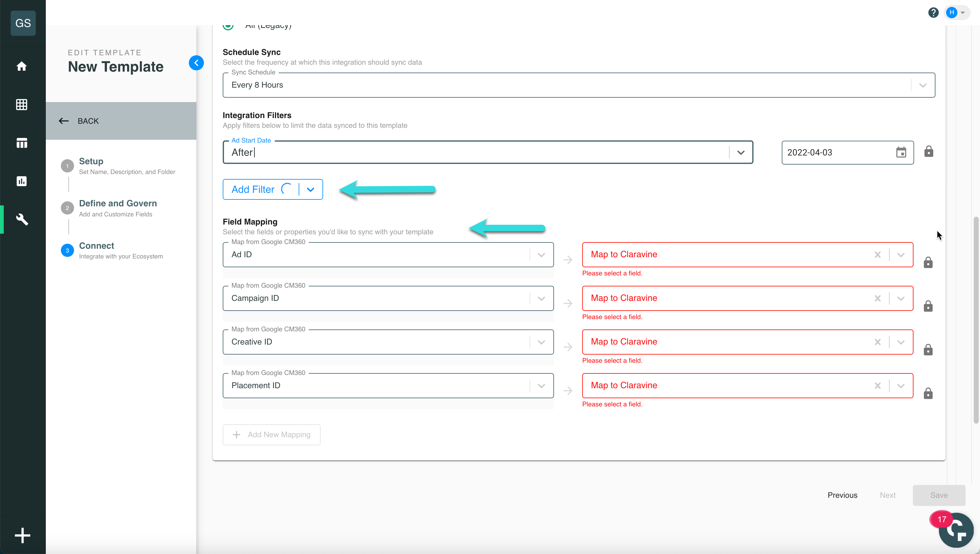
Task: Open the data tables icon in the sidebar
Action: [x=22, y=143]
